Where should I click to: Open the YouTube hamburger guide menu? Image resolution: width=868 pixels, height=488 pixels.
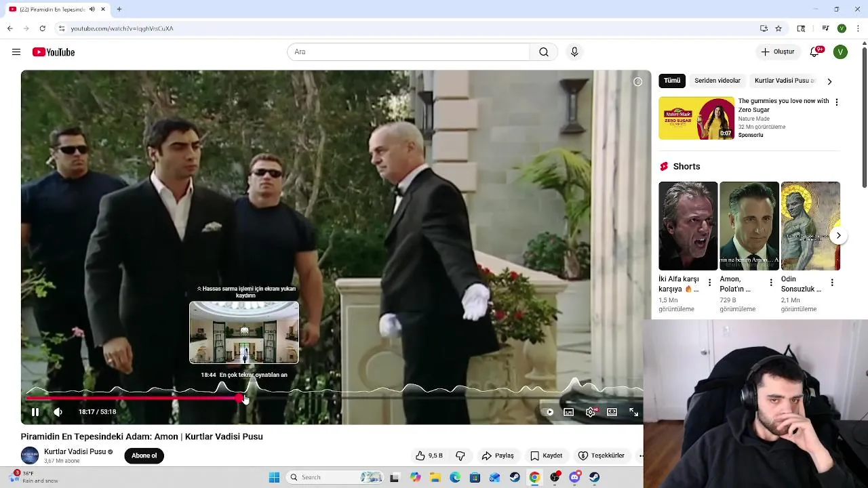point(16,52)
